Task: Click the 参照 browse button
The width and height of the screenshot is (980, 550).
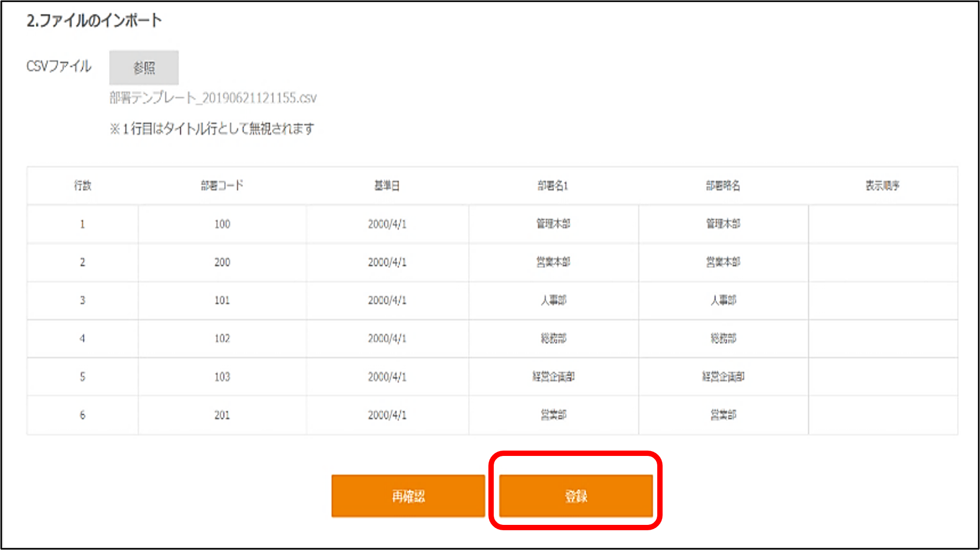Action: 144,68
